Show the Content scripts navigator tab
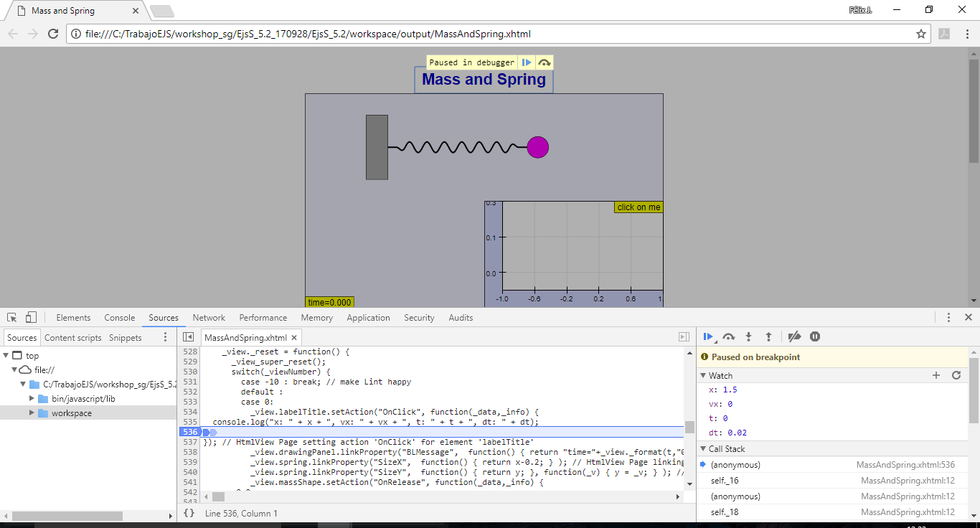980x528 pixels. (73, 338)
